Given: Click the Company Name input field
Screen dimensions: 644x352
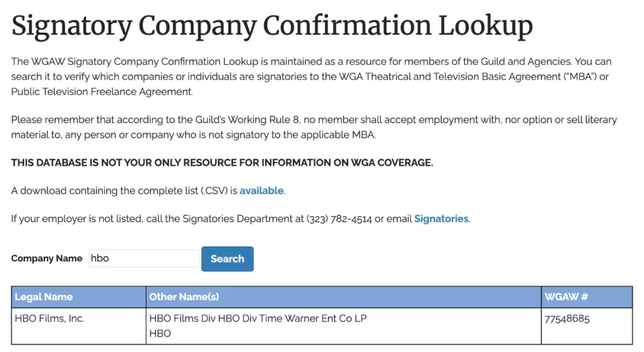Looking at the screenshot, I should tap(143, 258).
